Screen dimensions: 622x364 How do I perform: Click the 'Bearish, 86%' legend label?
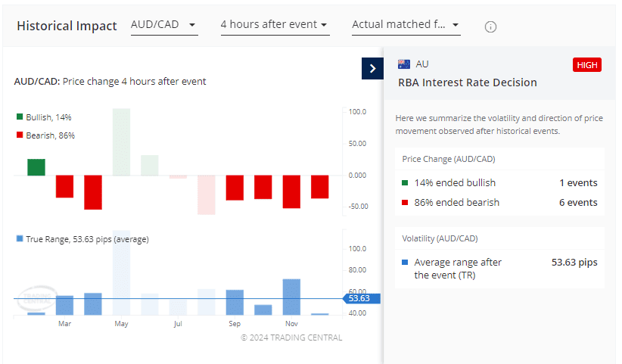pos(51,135)
